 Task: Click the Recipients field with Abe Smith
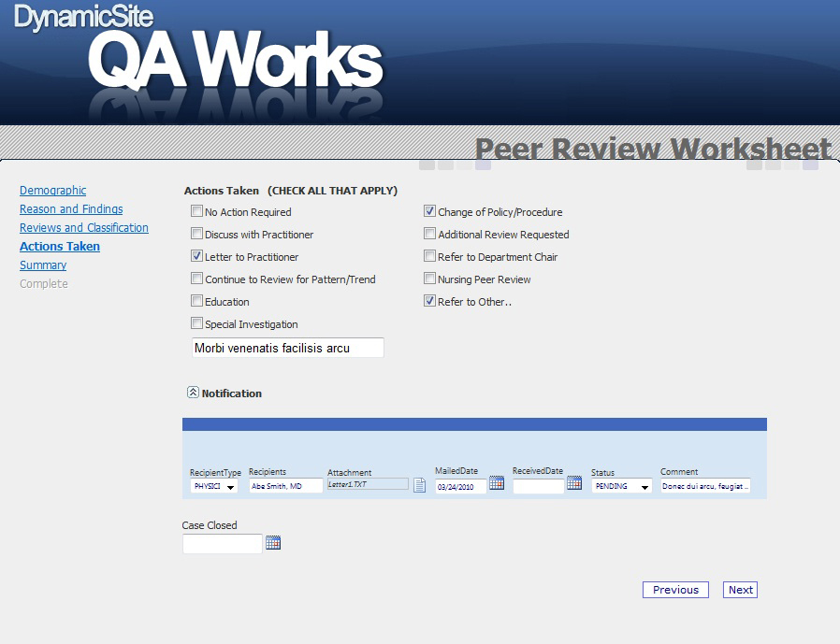[284, 486]
